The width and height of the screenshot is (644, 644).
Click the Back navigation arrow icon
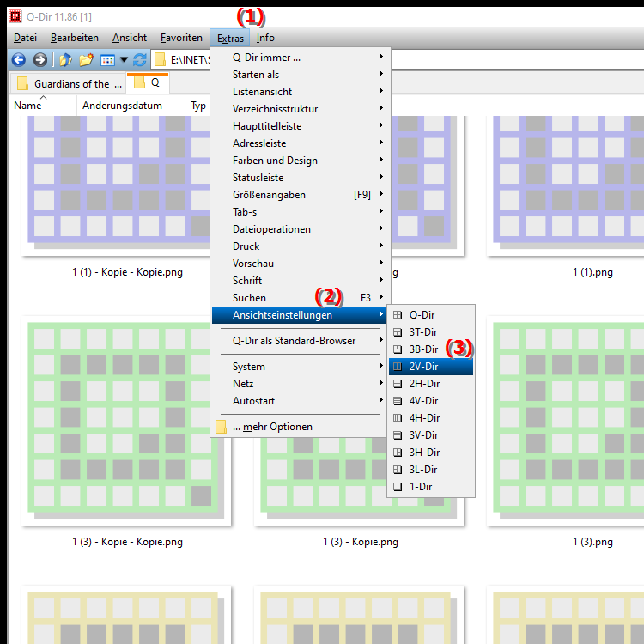click(19, 60)
